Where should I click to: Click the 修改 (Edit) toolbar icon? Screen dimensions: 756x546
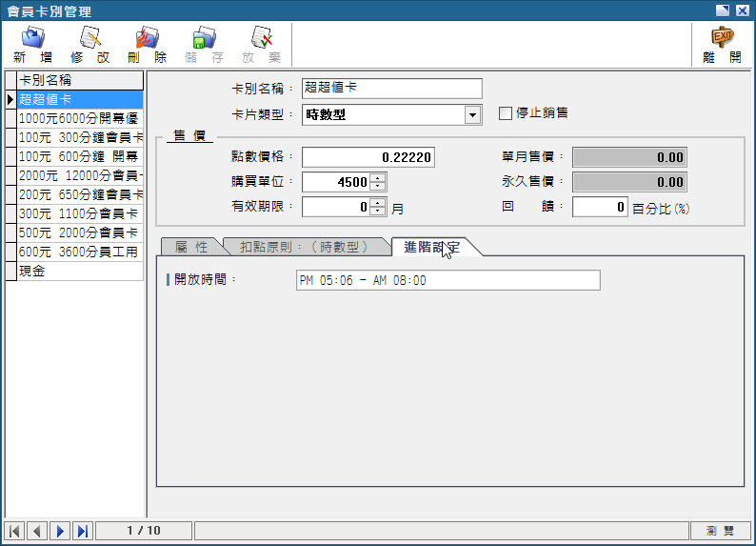(x=90, y=44)
